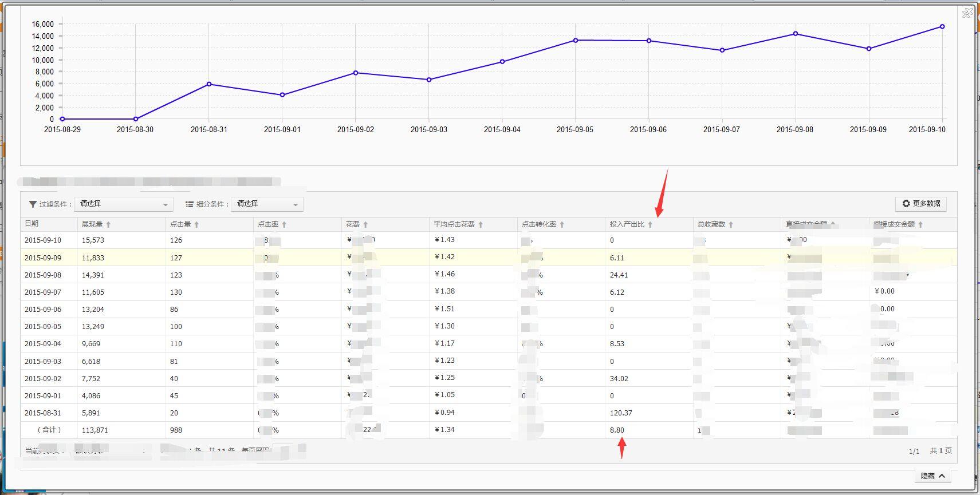Sort by 点击转化率 using its arrow icon

(562, 224)
